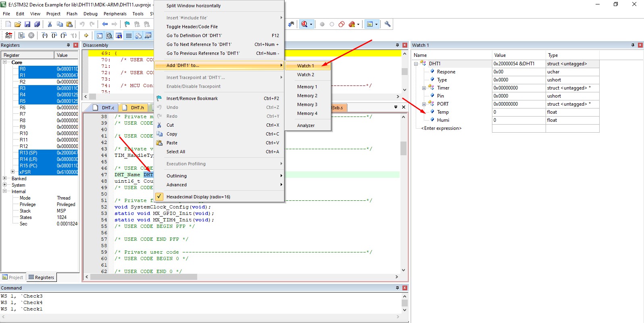
Task: Click the Save All files icon
Action: tap(37, 24)
